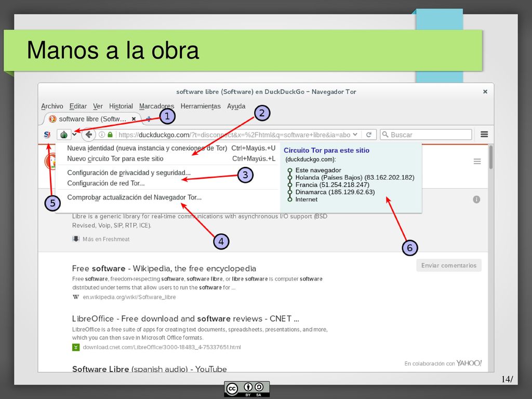The height and width of the screenshot is (399, 532).
Task: Click the Creative Commons BY-SA badge
Action: click(247, 389)
